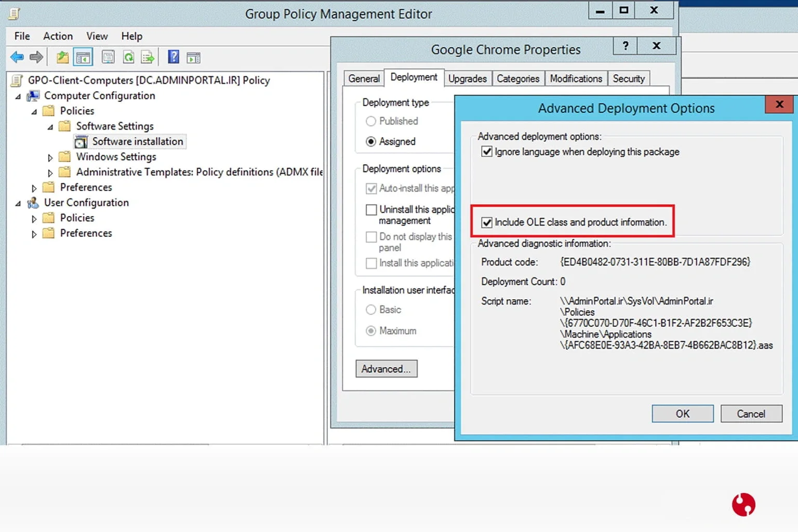798x532 pixels.
Task: Select the Basic installation interface radio button
Action: point(371,310)
